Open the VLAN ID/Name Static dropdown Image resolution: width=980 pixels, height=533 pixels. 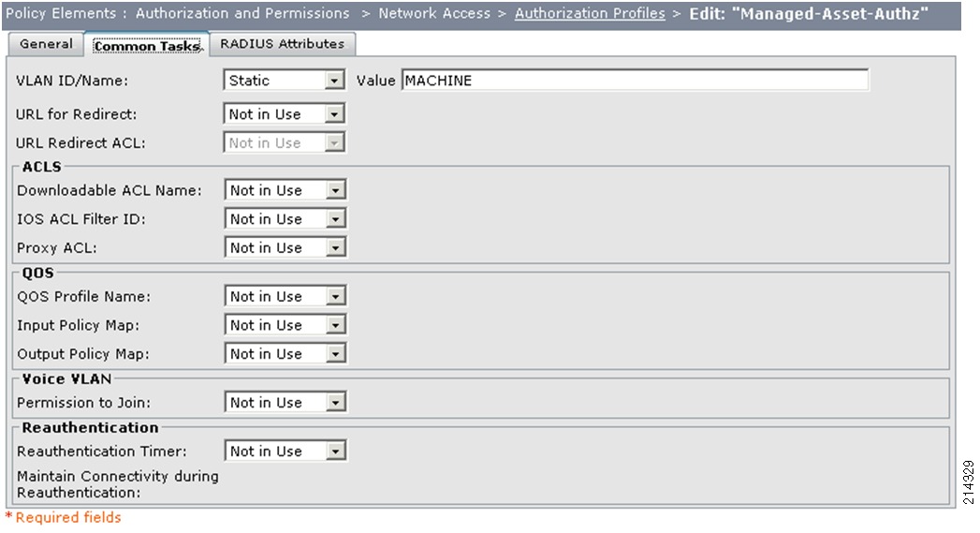(284, 80)
